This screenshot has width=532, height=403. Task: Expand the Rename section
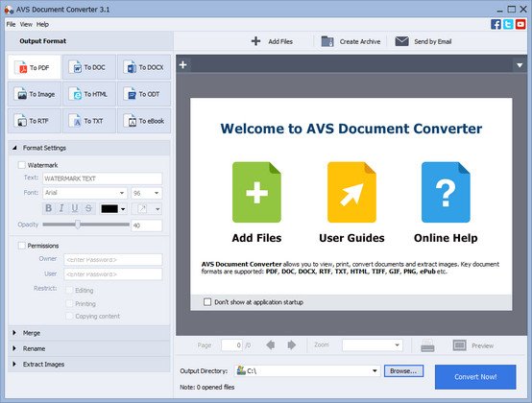[14, 348]
